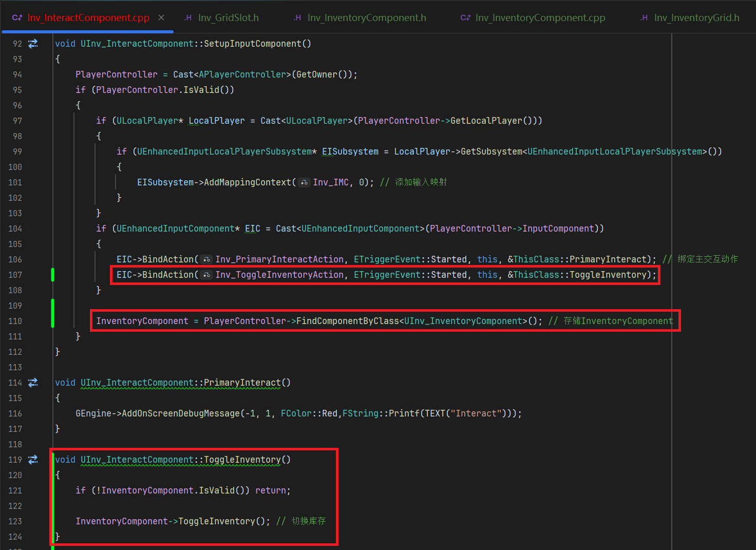Click the asset hint icon before Inv_IMC
The height and width of the screenshot is (550, 756).
(x=305, y=182)
